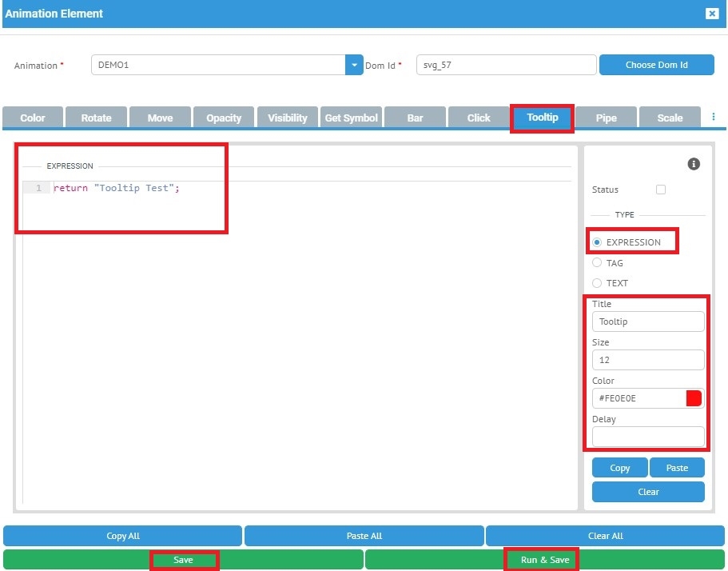Click the Choose Dom Id button
The width and height of the screenshot is (728, 571).
coord(656,65)
